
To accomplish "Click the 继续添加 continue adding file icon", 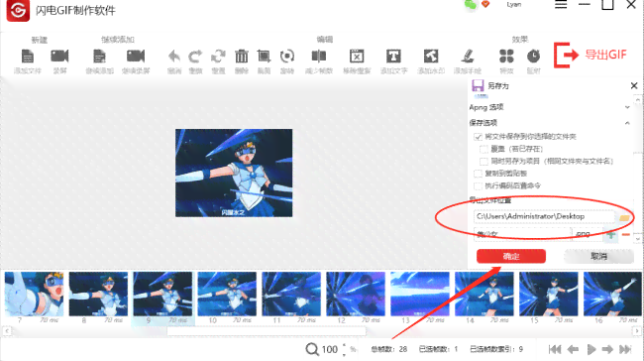I will [99, 56].
